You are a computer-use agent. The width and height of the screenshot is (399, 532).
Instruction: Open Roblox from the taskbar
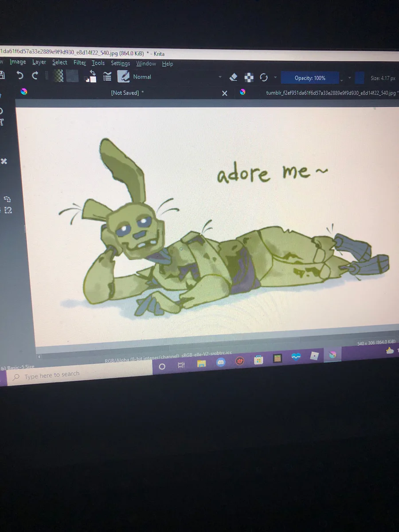coord(315,356)
